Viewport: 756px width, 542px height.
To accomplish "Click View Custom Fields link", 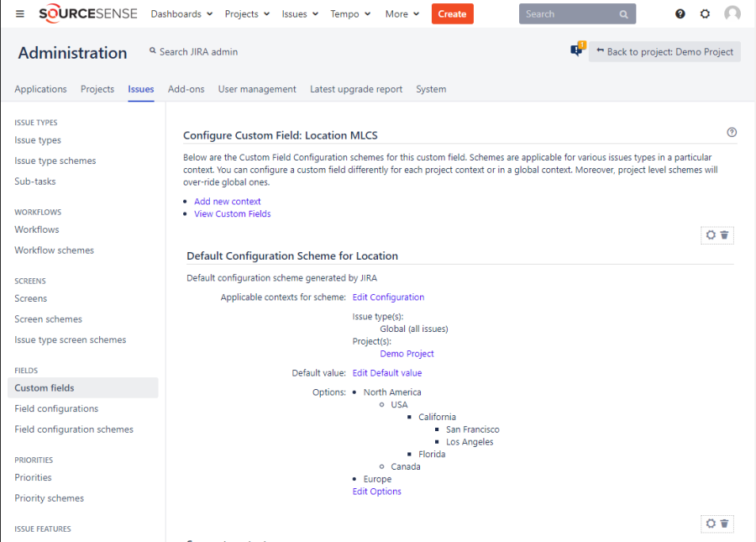I will click(x=233, y=214).
